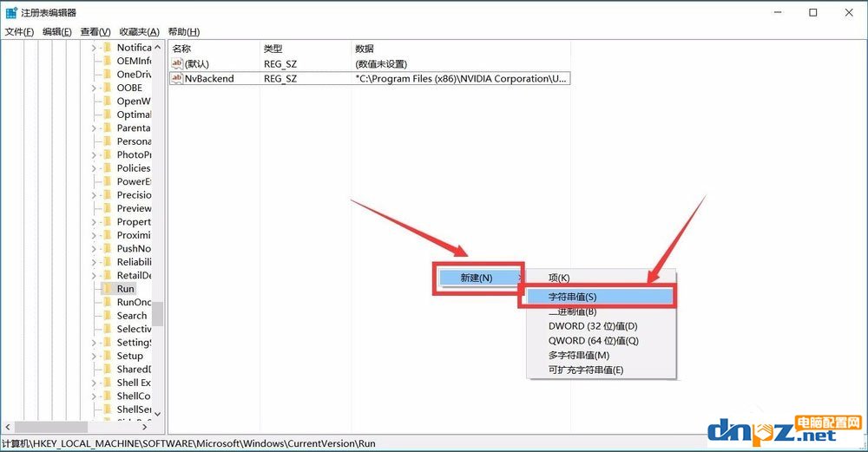
Task: Click the registry path in status bar
Action: tap(188, 443)
